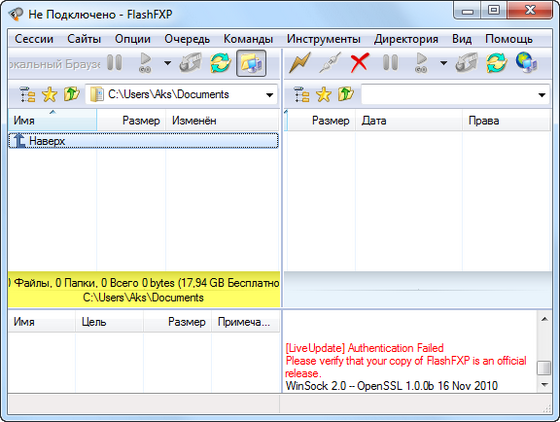Screen dimensions: 560x422
Task: Expand the remote path dropdown arrow
Action: (542, 95)
